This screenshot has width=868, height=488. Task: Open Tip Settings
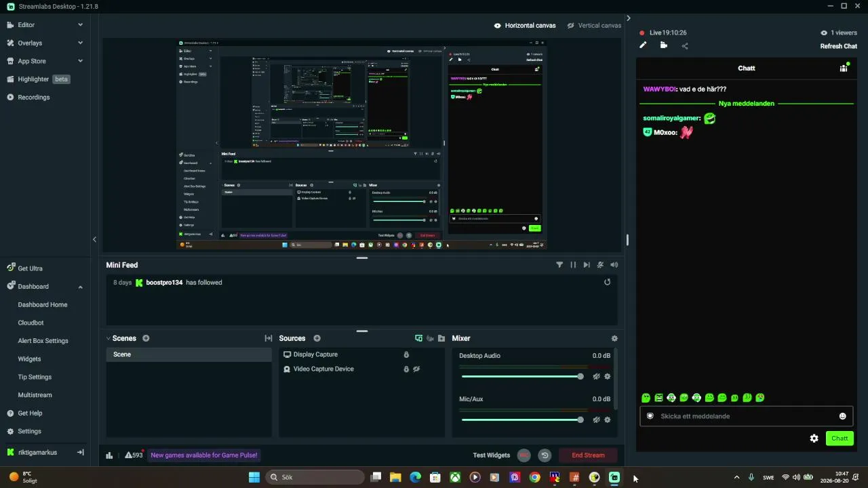pyautogui.click(x=35, y=377)
